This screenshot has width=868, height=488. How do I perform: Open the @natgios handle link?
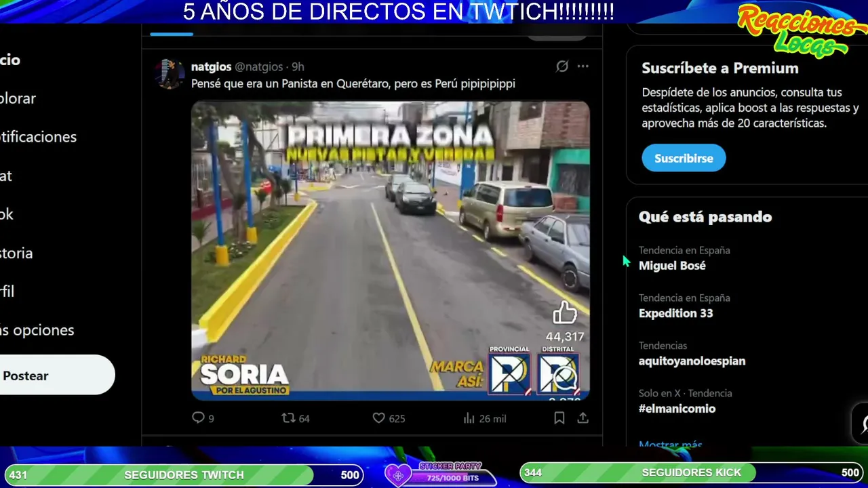(258, 66)
